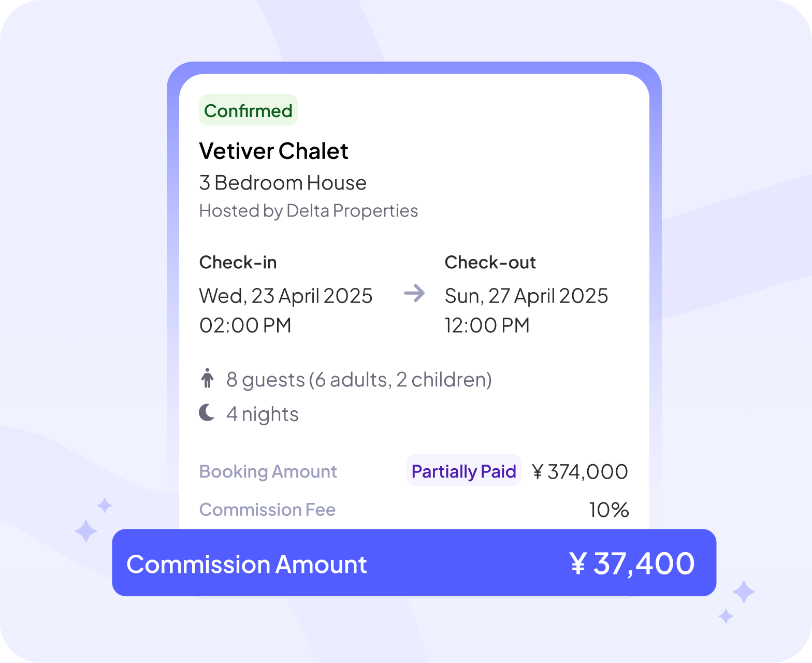Click the Confirmed status badge

(249, 110)
